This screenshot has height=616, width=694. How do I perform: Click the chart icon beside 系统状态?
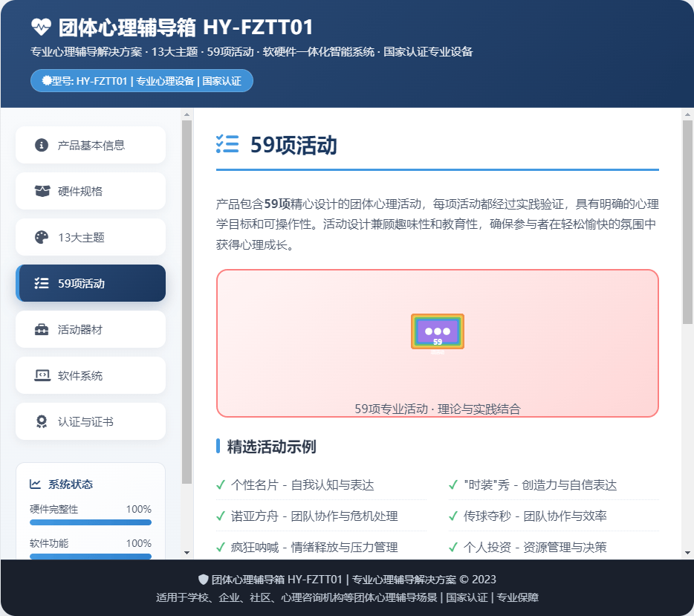point(35,484)
